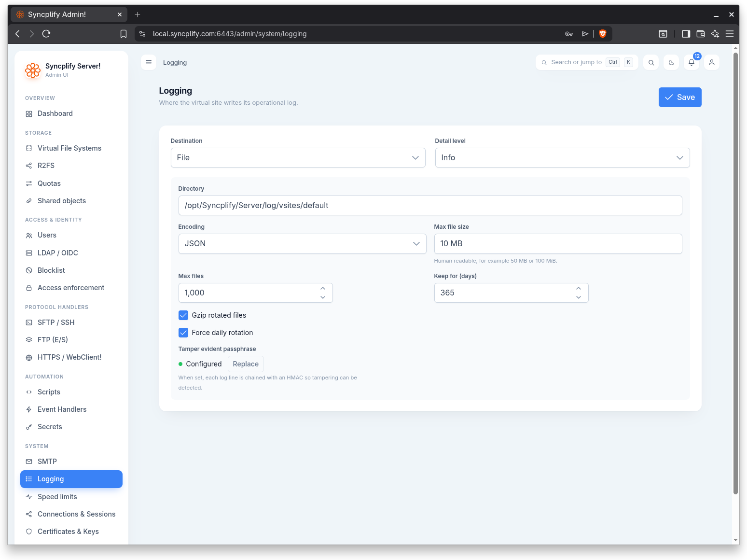Increase Max files stepper value

point(323,288)
